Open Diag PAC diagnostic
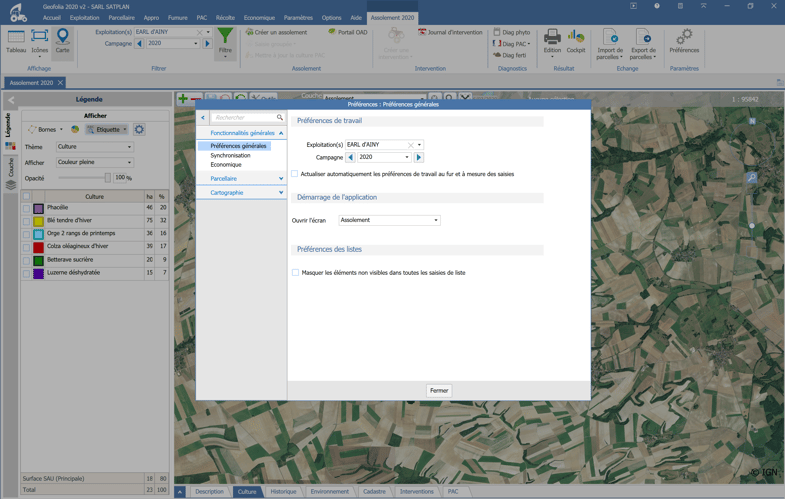The image size is (785, 499). (512, 44)
